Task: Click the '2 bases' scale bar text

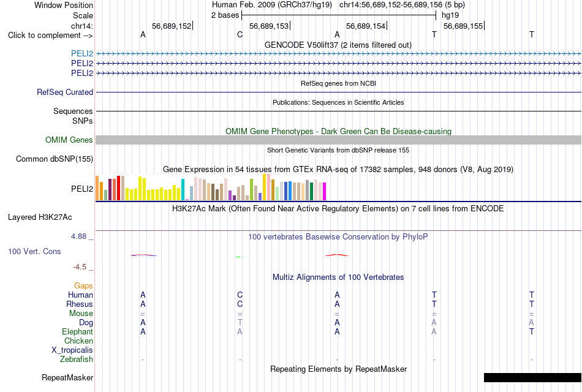Action: click(225, 15)
